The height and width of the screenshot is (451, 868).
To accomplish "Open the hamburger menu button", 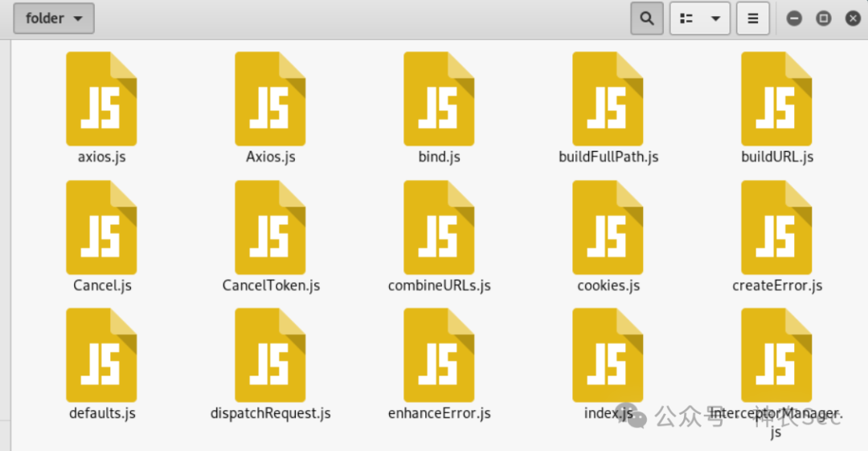I will coord(753,18).
